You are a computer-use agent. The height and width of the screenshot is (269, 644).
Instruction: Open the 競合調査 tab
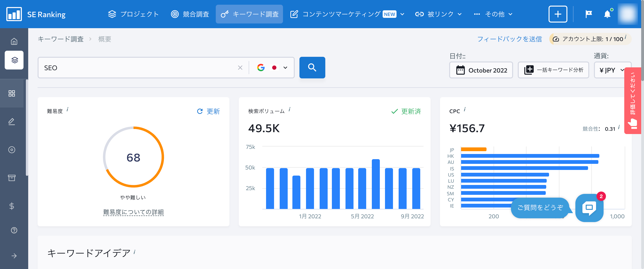pos(190,14)
